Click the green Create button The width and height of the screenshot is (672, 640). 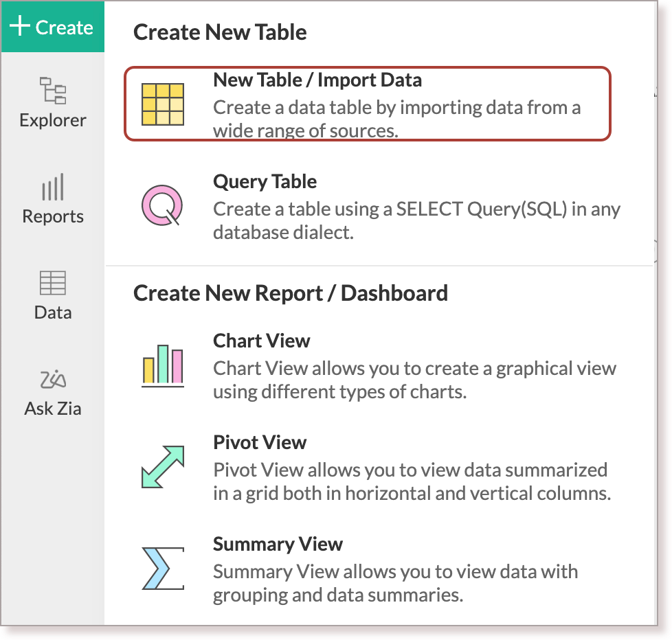(x=53, y=27)
